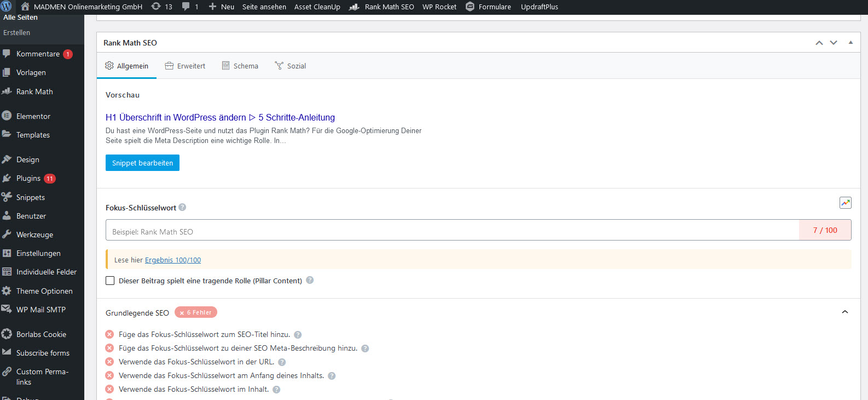The width and height of the screenshot is (868, 400).
Task: Open the Sozial tab
Action: pyautogui.click(x=290, y=66)
